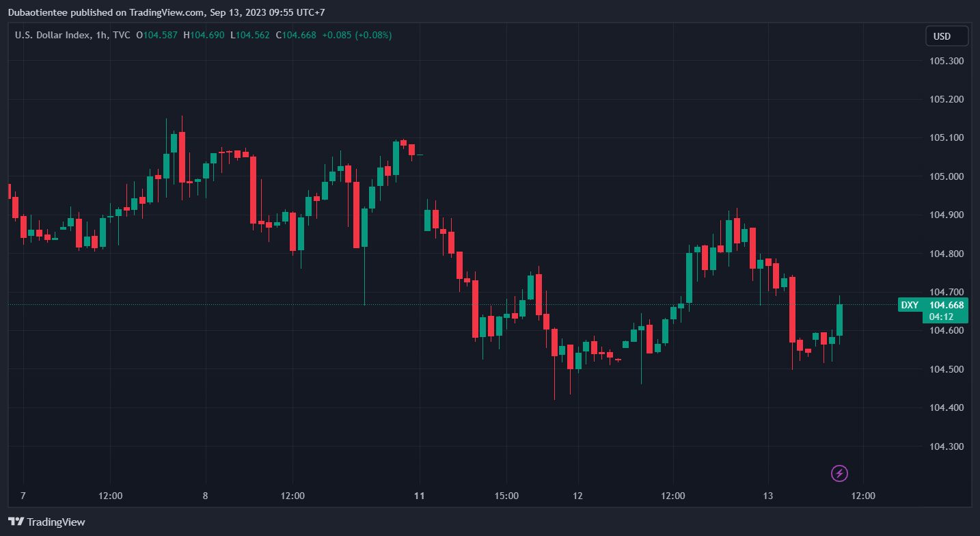This screenshot has height=536, width=980.
Task: Click the open value O104.587 in header
Action: click(x=157, y=35)
